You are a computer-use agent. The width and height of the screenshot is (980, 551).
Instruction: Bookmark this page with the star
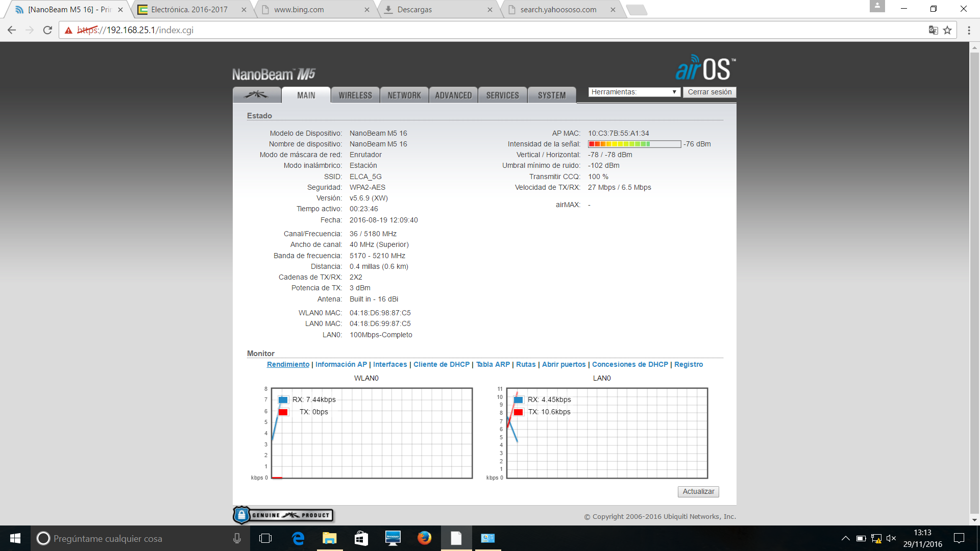tap(947, 30)
